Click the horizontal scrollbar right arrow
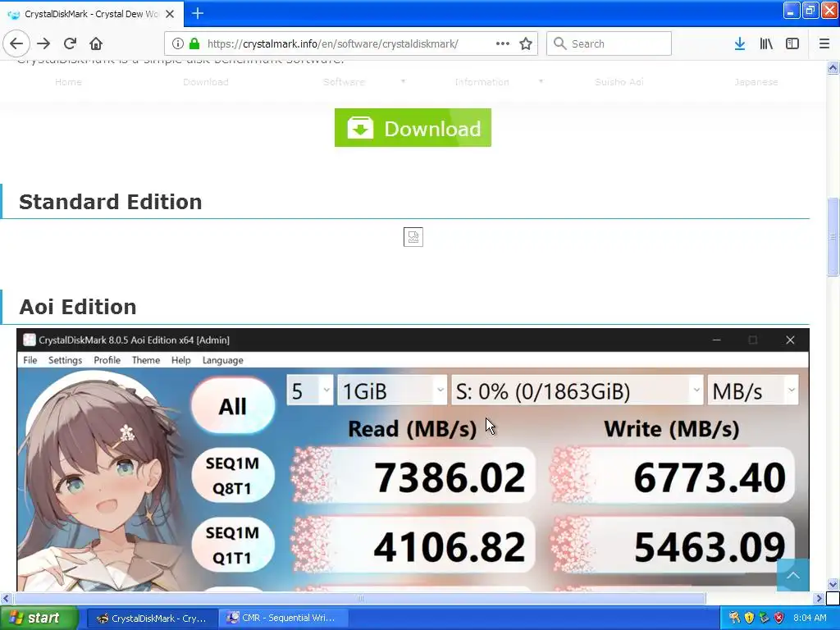Image resolution: width=840 pixels, height=630 pixels. click(x=819, y=598)
